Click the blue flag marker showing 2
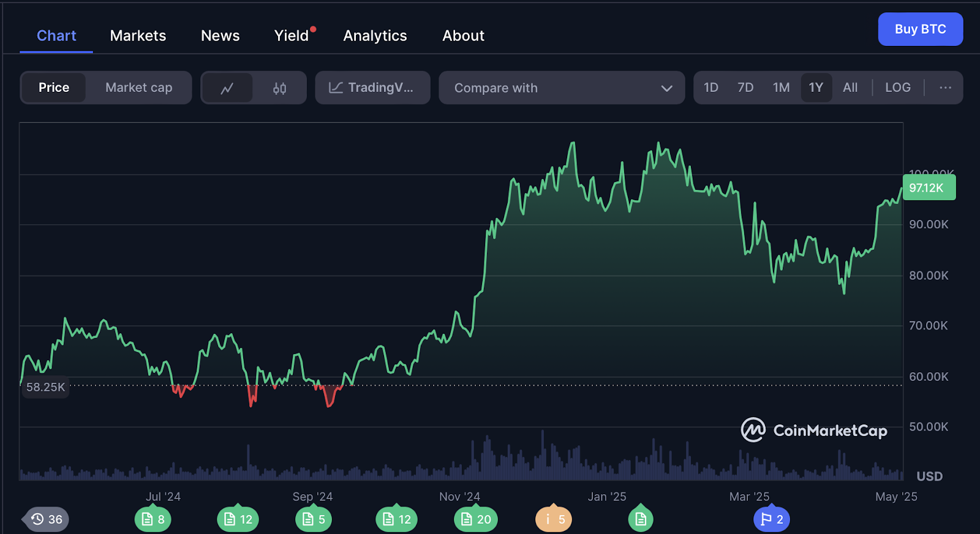The width and height of the screenshot is (980, 534). point(772,519)
